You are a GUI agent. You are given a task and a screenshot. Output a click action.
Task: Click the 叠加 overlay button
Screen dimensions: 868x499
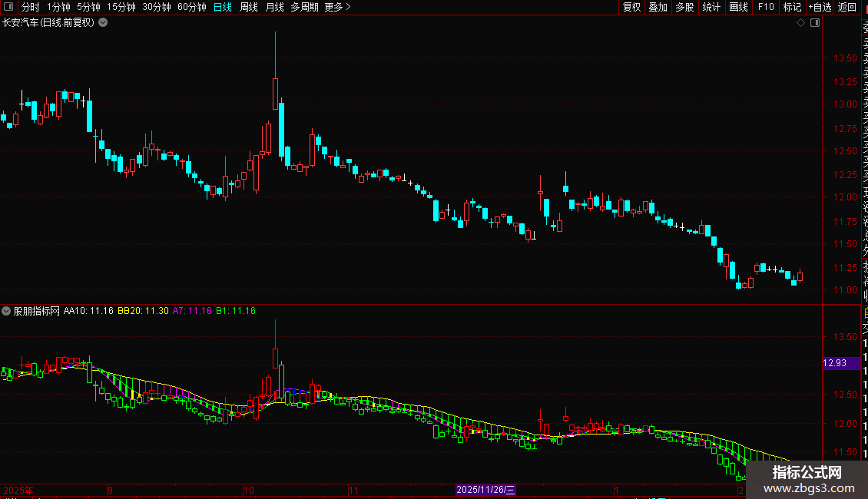point(658,7)
